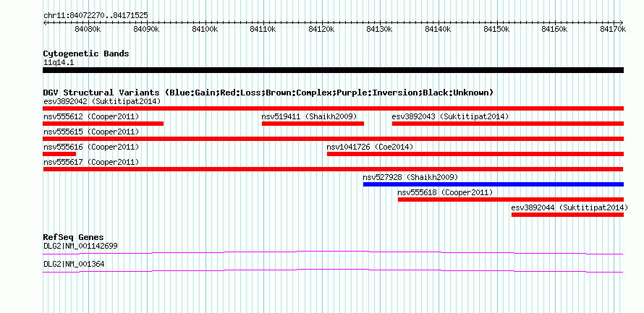Select the 84130k ruler tick label
The width and height of the screenshot is (644, 313).
pyautogui.click(x=381, y=29)
